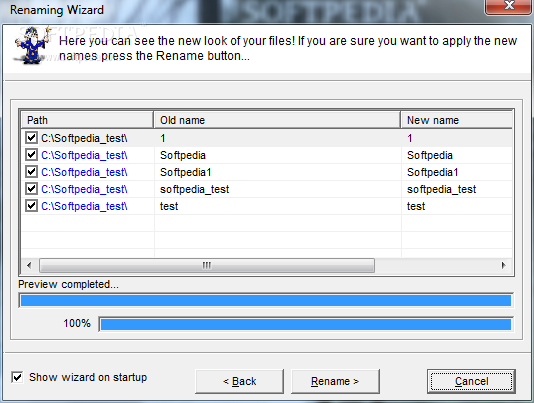The image size is (534, 403).
Task: Click the wizard mascot icon
Action: [x=31, y=46]
